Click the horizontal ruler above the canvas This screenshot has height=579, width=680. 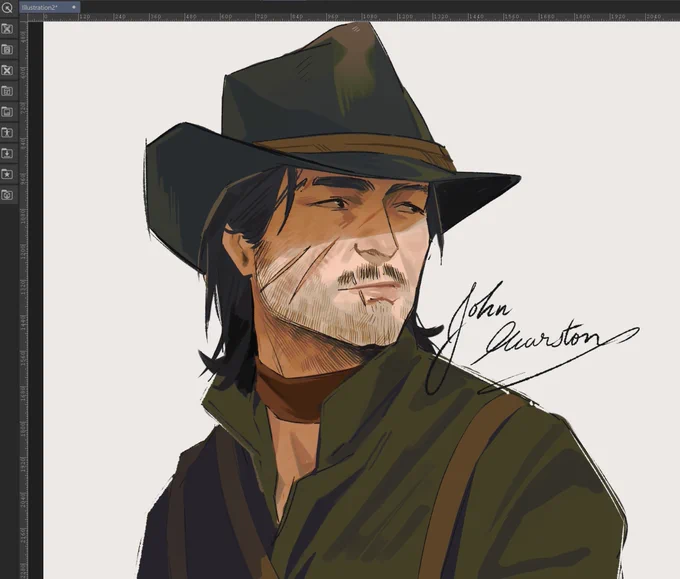[x=353, y=17]
